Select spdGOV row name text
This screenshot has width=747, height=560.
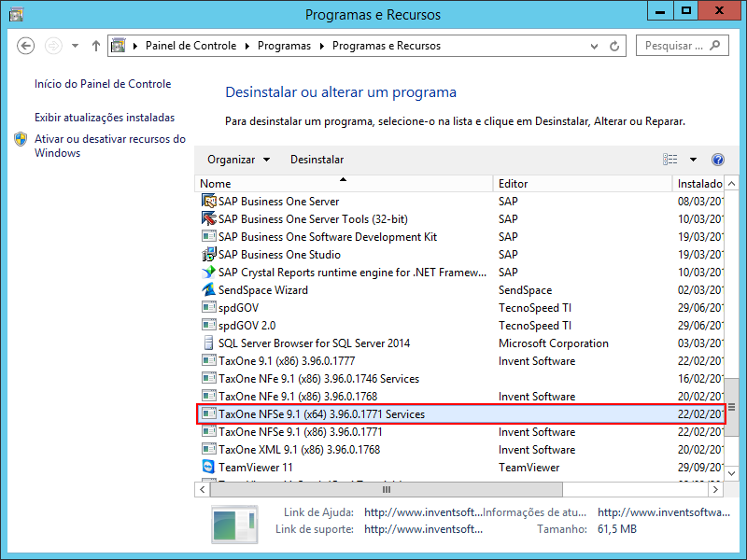point(238,308)
